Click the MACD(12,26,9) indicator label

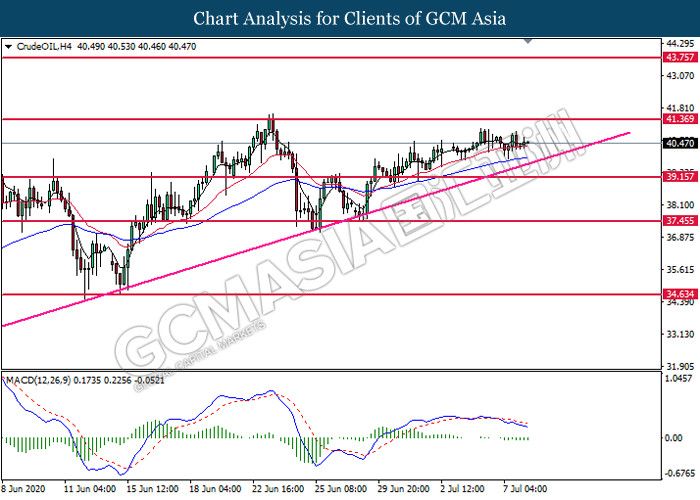pos(38,381)
